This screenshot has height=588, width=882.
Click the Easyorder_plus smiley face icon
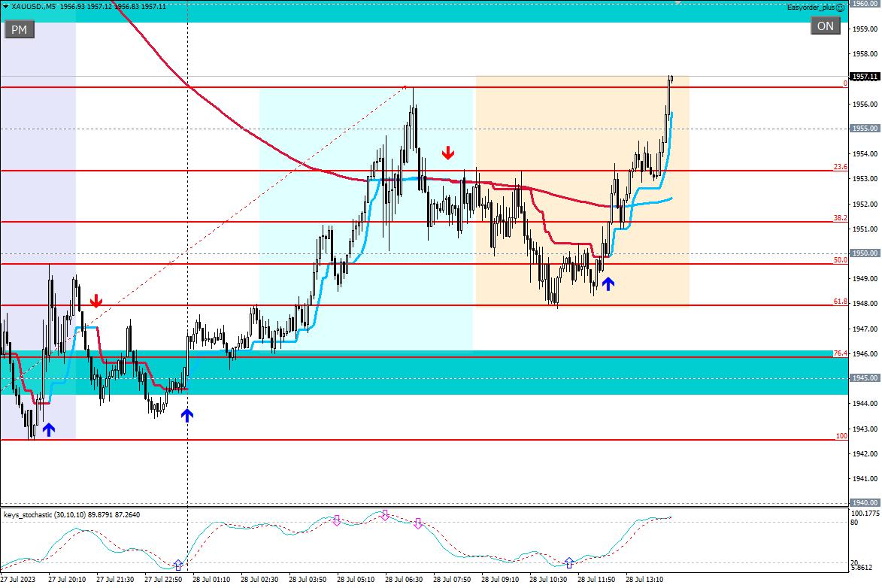[840, 8]
